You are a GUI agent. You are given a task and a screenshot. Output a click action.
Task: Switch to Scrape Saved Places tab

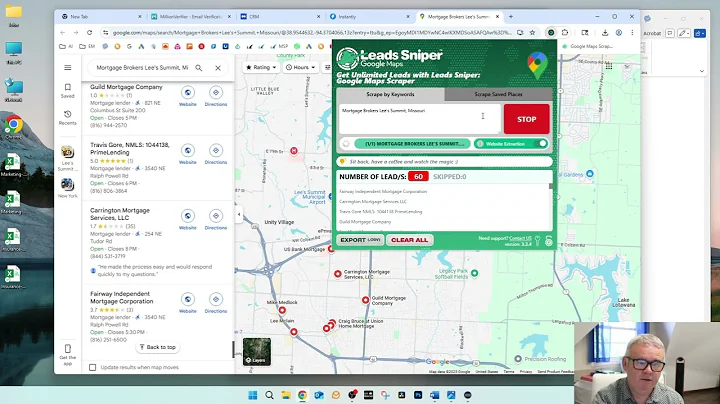pos(498,94)
